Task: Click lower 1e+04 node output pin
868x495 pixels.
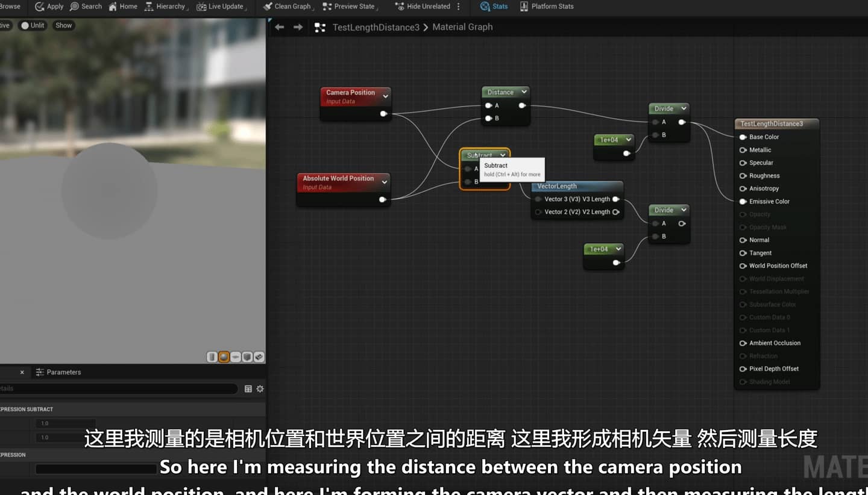Action: [616, 263]
